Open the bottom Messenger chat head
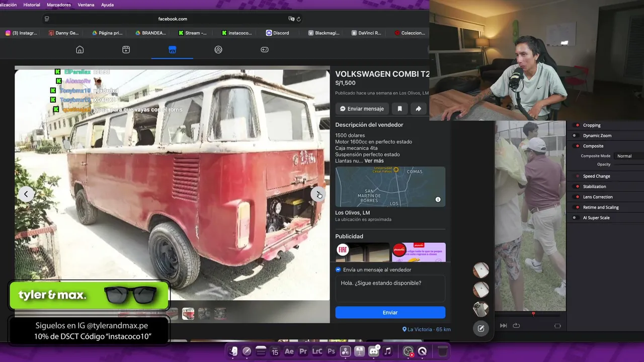This screenshot has width=644, height=362. click(x=481, y=309)
